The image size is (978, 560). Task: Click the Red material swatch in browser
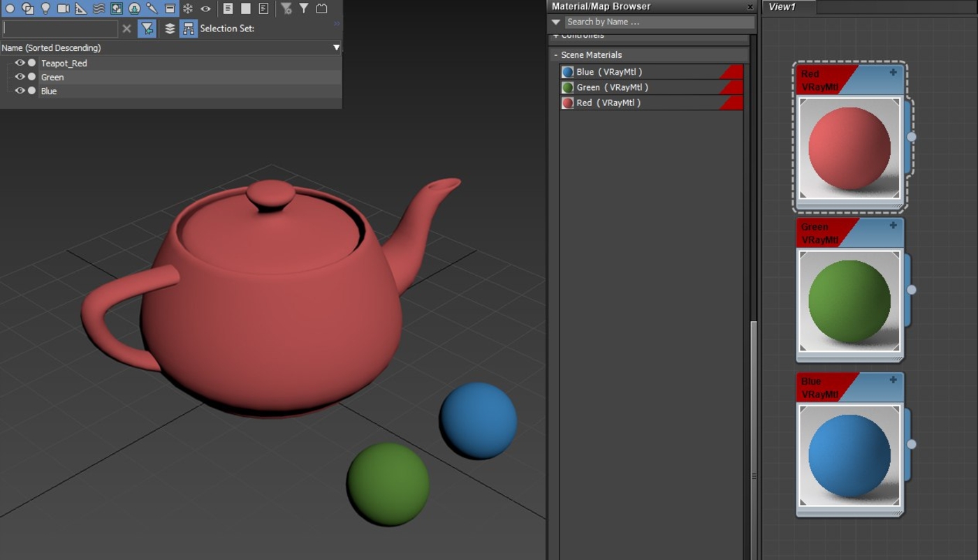tap(568, 103)
